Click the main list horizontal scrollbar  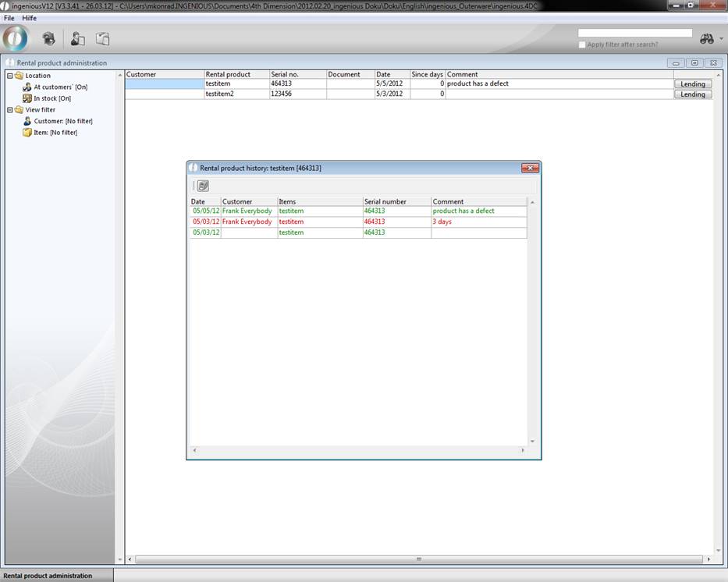tap(418, 559)
